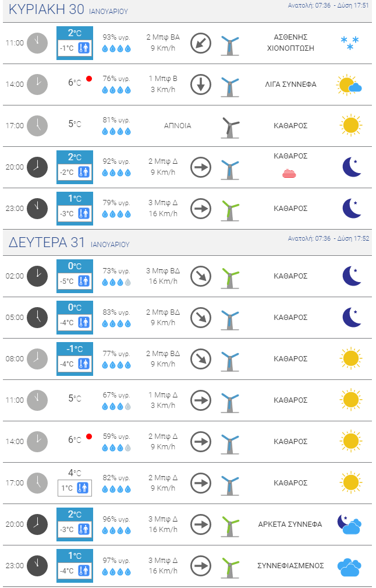Click the Monday sunrise and sunset times
The image size is (376, 588).
coord(328,238)
